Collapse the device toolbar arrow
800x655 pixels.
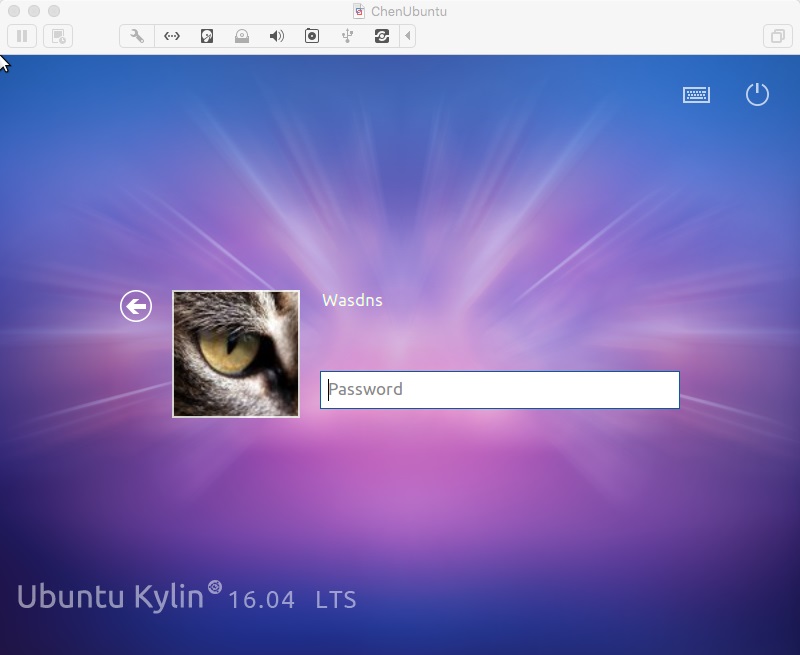coord(408,36)
